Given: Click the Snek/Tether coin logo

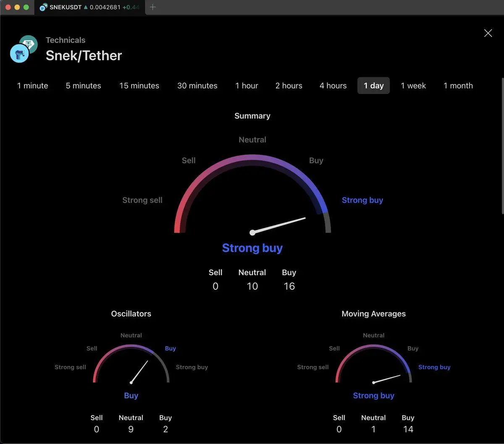Looking at the screenshot, I should click(23, 49).
